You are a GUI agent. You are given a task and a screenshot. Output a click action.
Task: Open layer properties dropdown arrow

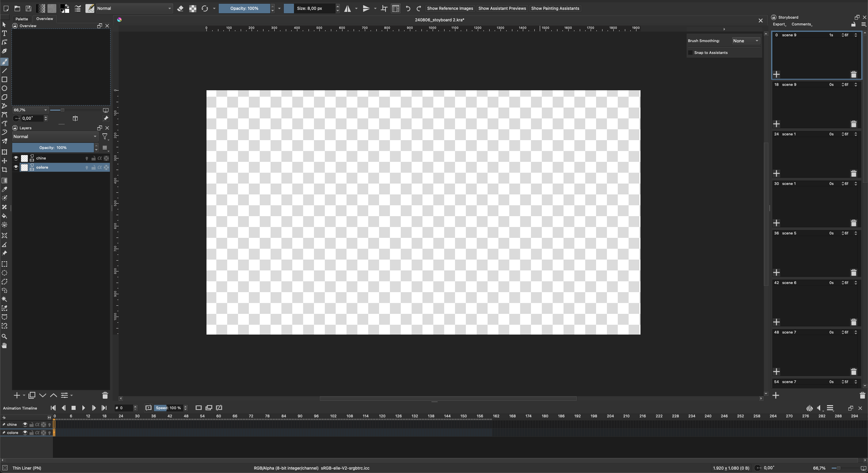pyautogui.click(x=72, y=396)
